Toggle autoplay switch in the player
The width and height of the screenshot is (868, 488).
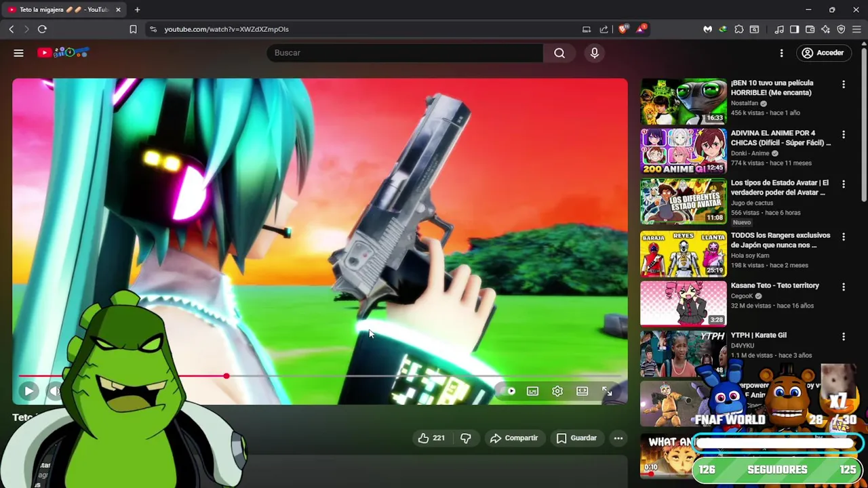[510, 391]
